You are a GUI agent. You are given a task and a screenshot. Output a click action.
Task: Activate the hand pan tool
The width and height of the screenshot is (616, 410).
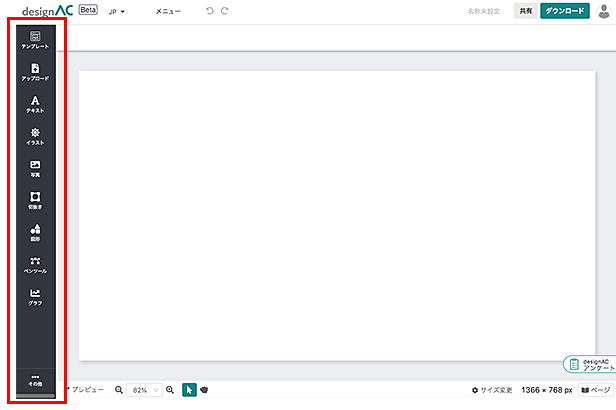click(204, 390)
